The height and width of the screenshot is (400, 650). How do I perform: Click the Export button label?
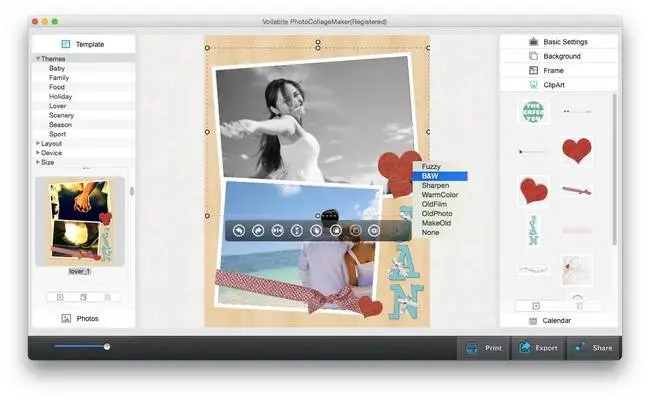pos(546,348)
